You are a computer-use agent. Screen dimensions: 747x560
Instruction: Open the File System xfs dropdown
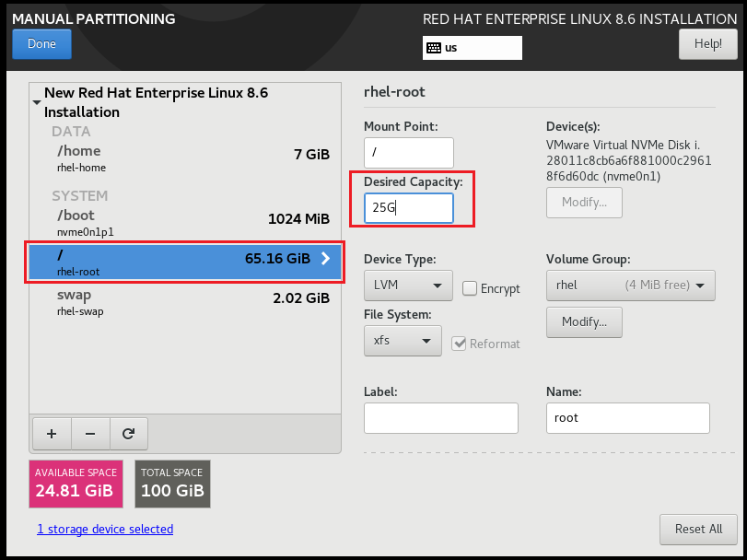[x=403, y=341]
